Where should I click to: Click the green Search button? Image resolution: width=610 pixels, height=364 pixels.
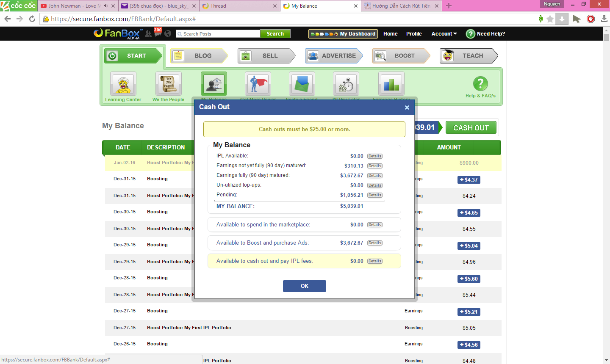[x=275, y=34]
